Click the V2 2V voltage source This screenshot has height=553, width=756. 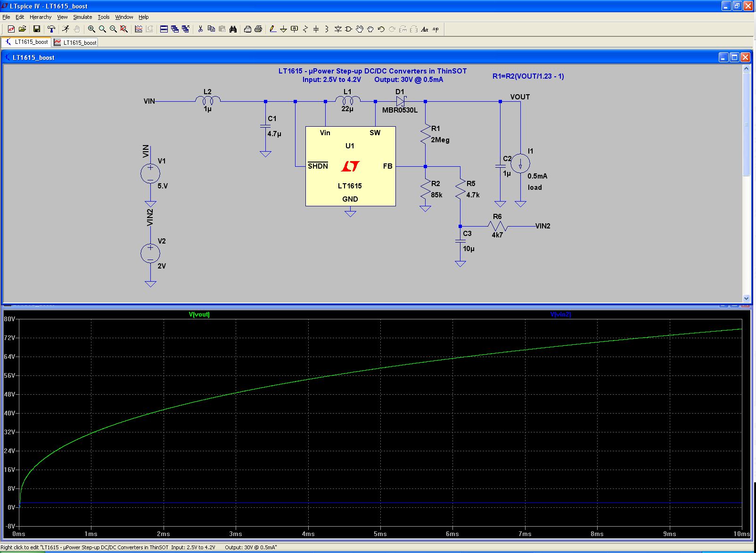[150, 254]
